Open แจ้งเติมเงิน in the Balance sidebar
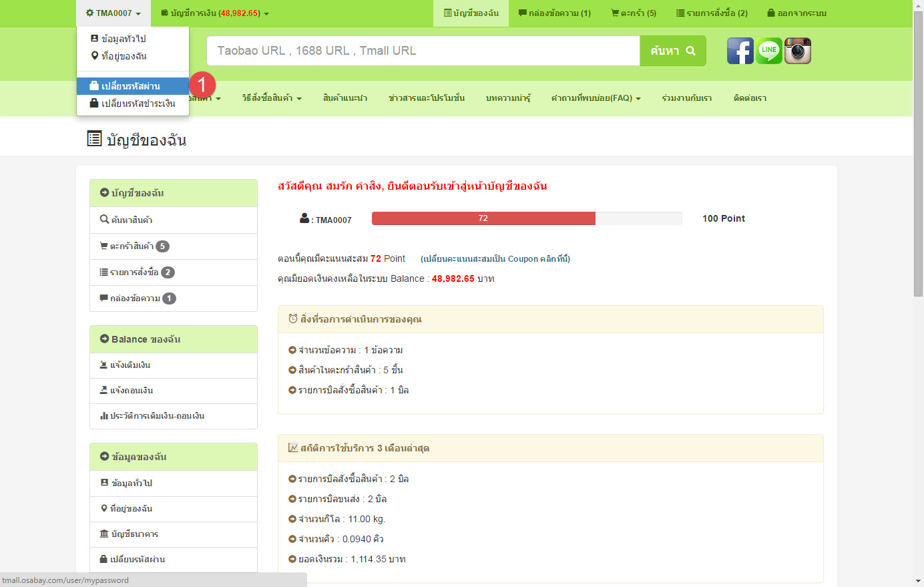 [x=130, y=365]
